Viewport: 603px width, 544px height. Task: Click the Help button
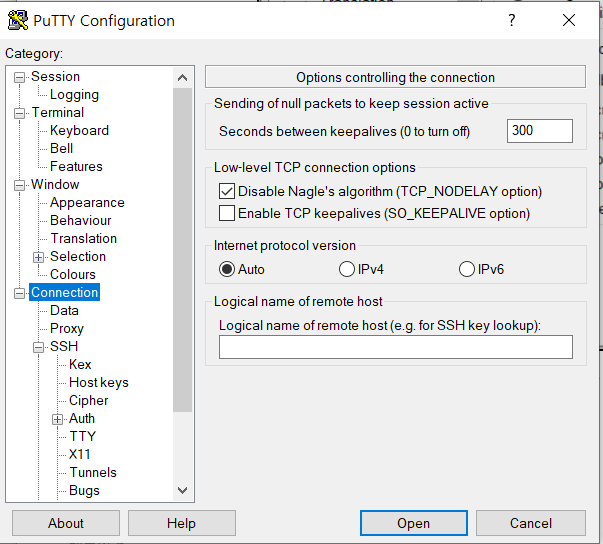pyautogui.click(x=182, y=523)
